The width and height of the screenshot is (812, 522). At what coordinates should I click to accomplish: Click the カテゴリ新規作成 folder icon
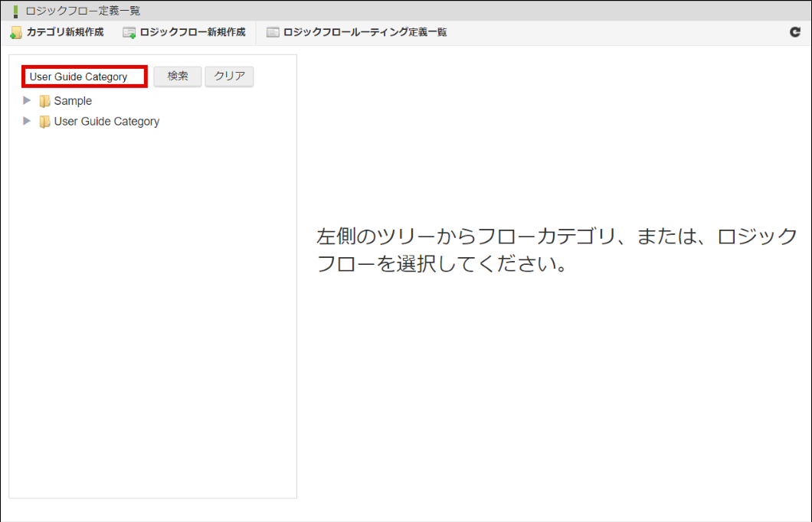click(16, 33)
